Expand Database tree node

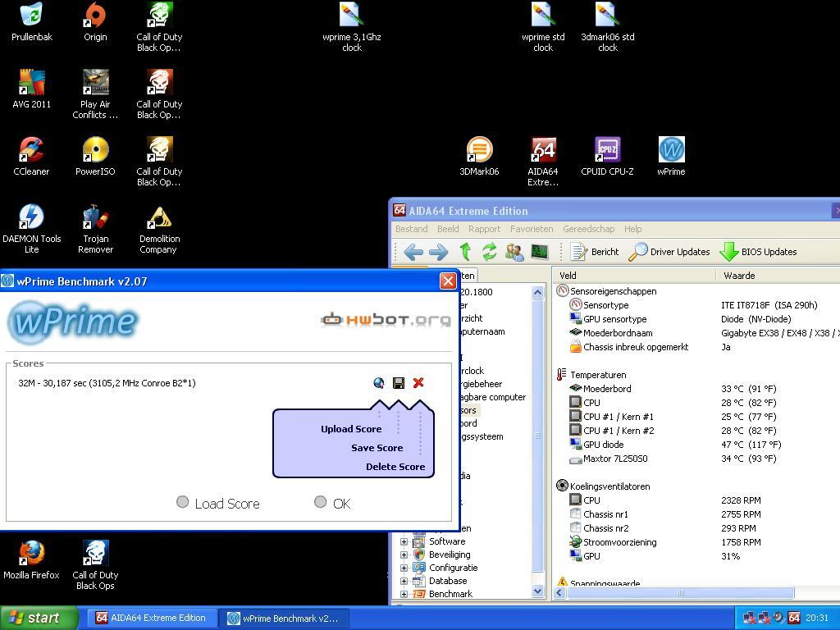404,582
